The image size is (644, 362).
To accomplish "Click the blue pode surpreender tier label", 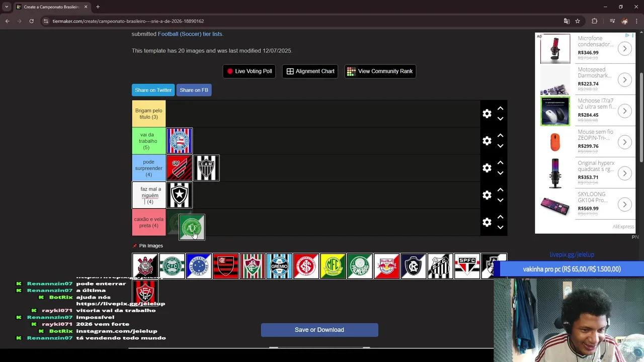I will tap(149, 168).
